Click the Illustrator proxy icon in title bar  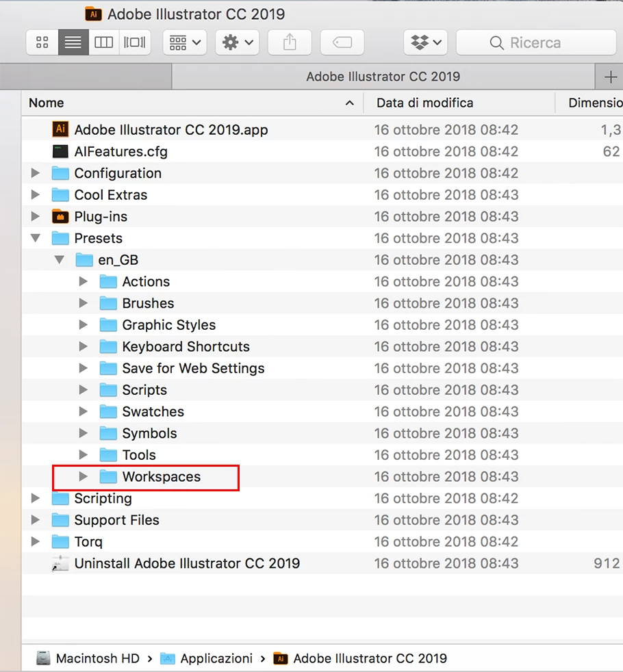tap(93, 14)
